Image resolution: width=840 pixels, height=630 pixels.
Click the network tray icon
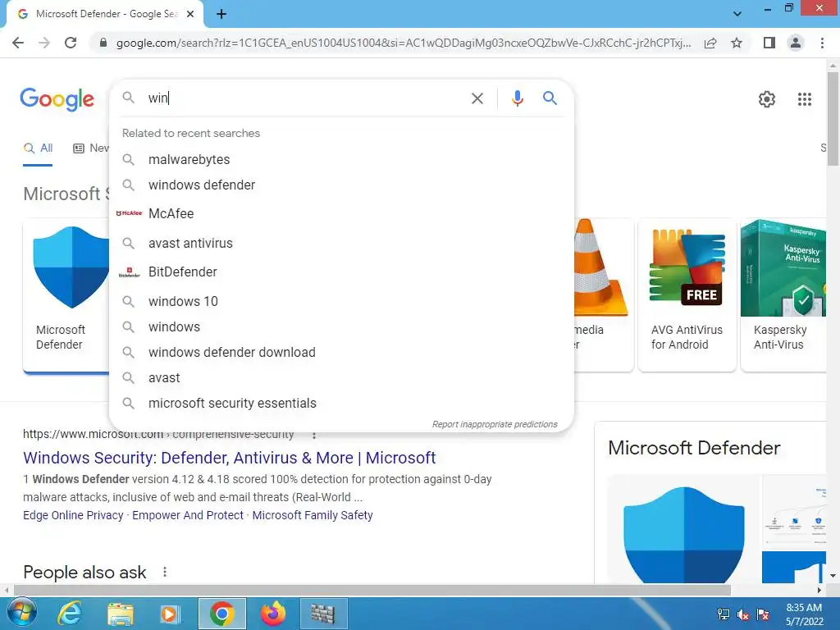tap(723, 614)
